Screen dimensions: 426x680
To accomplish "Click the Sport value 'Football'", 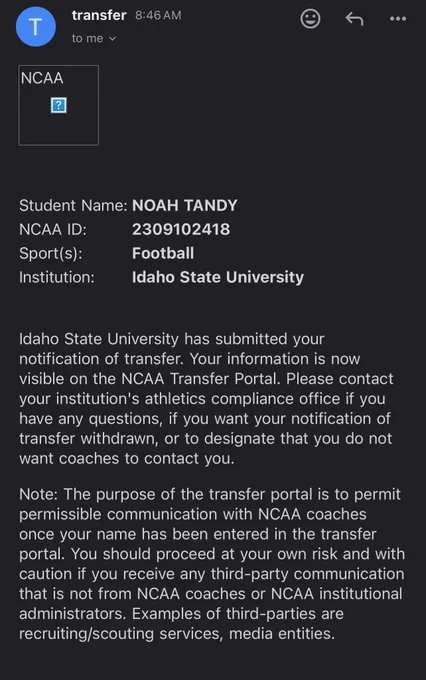I will pos(163,253).
